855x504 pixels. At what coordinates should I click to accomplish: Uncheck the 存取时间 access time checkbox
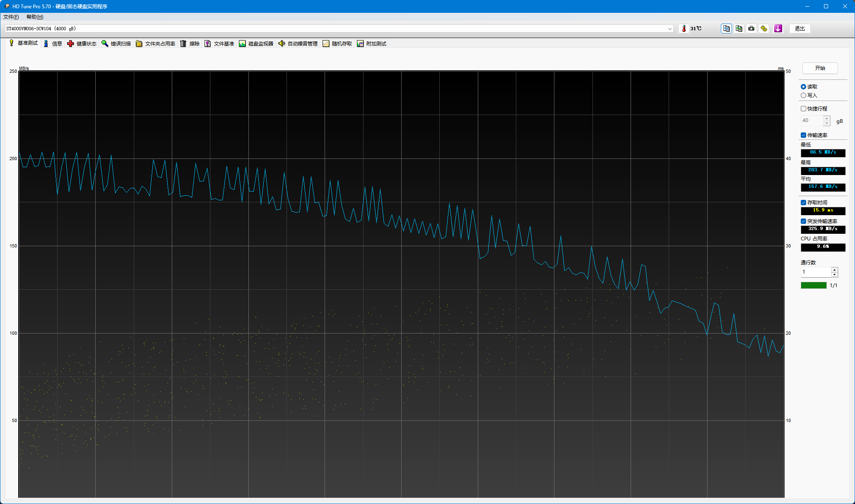[803, 203]
